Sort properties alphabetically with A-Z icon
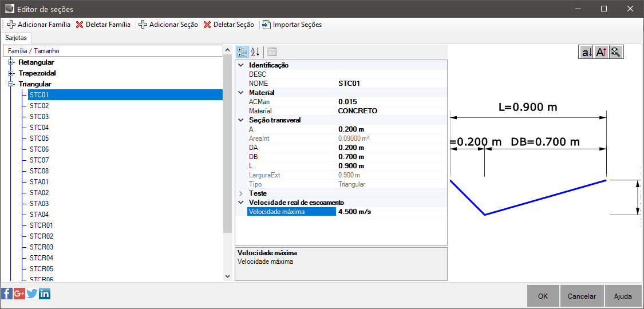This screenshot has width=644, height=309. pos(255,52)
